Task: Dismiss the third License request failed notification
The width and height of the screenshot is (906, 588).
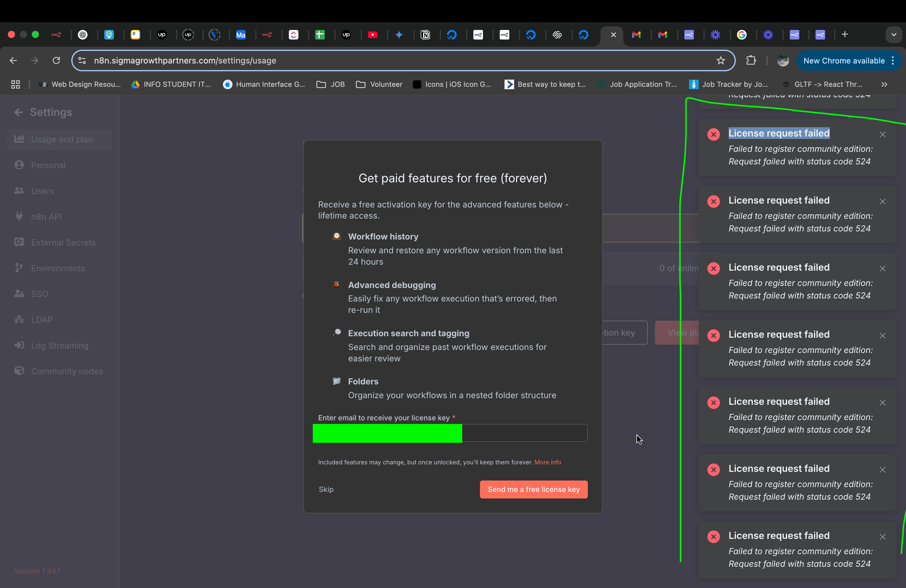Action: coord(882,269)
